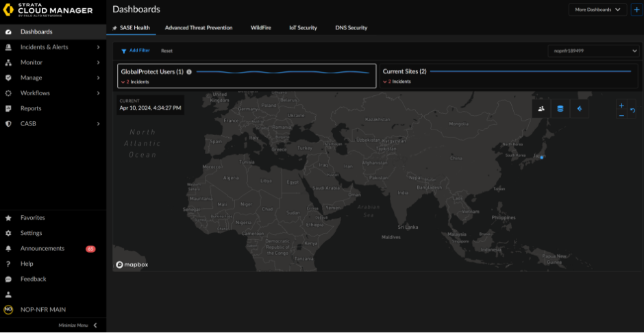Open Dashboards via its gauge icon

tap(8, 32)
